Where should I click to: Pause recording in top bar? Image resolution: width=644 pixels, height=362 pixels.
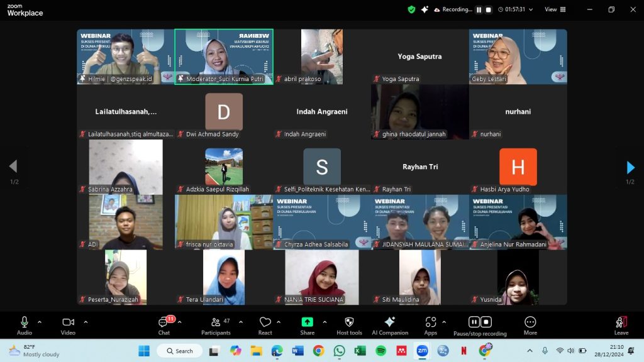pyautogui.click(x=479, y=9)
